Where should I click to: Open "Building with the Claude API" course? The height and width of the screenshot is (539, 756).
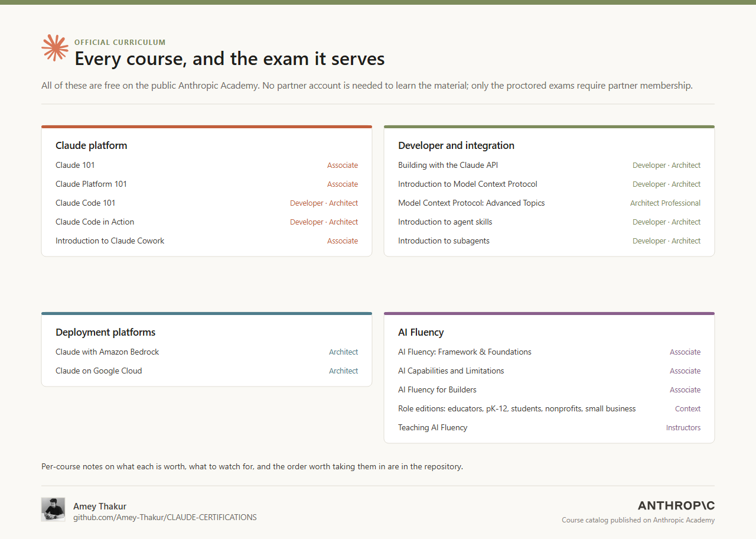point(448,165)
